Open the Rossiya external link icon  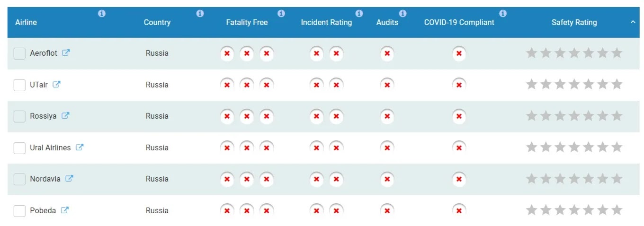65,116
